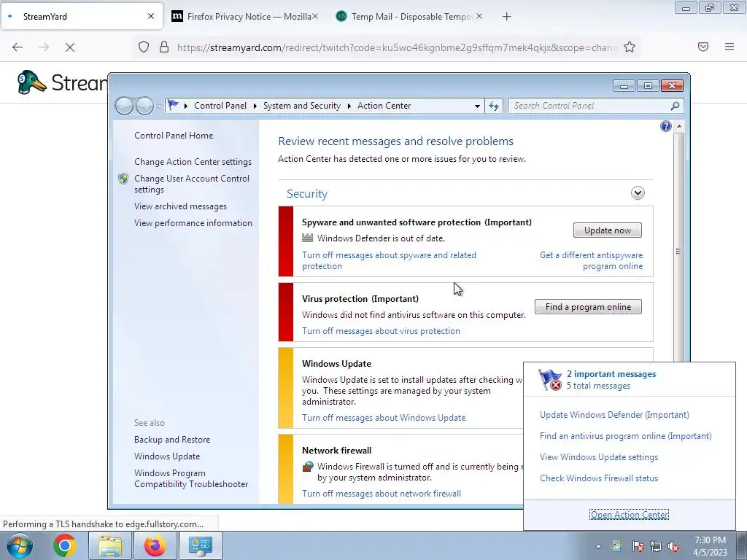Click the 2 important messages heading

(x=611, y=374)
